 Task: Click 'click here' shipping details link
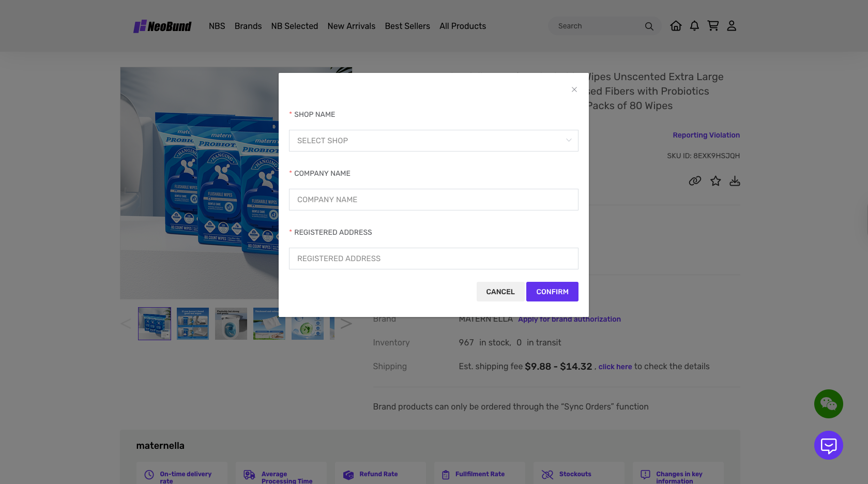click(x=615, y=367)
